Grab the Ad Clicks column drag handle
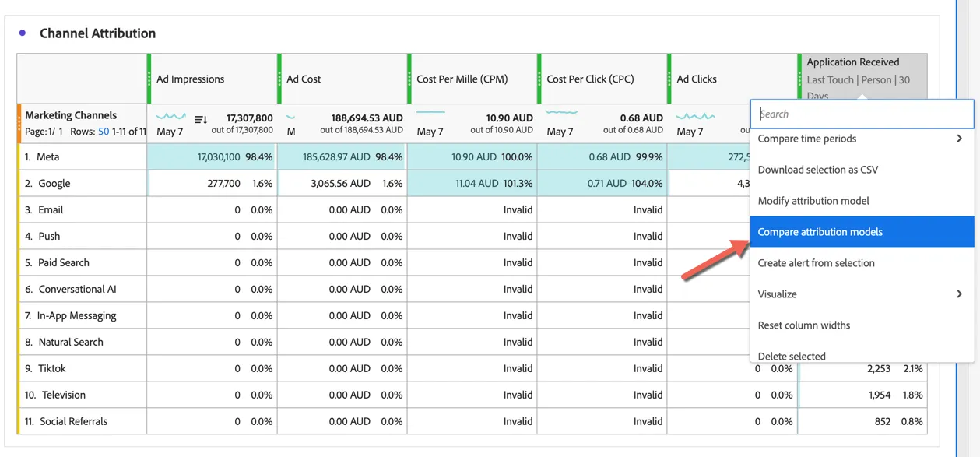This screenshot has height=457, width=980. pyautogui.click(x=669, y=79)
